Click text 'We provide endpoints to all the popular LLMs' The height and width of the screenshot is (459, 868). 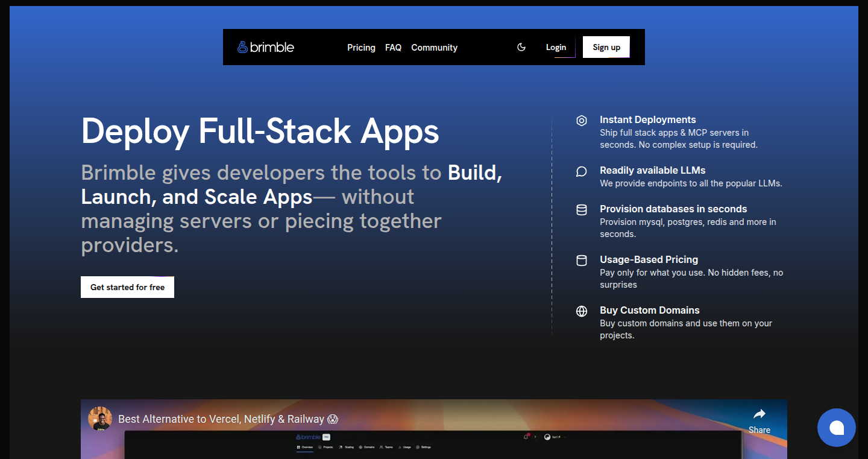[x=690, y=183]
